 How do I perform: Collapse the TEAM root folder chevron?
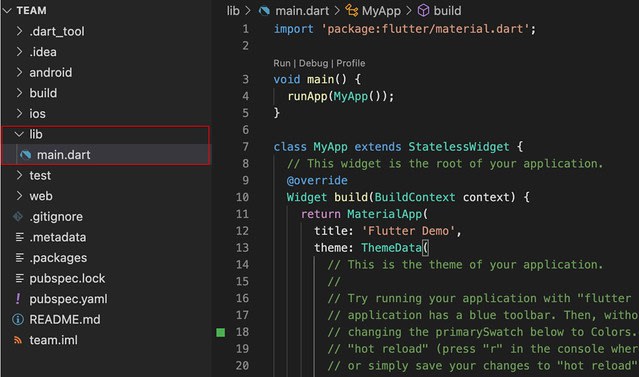pos(7,11)
